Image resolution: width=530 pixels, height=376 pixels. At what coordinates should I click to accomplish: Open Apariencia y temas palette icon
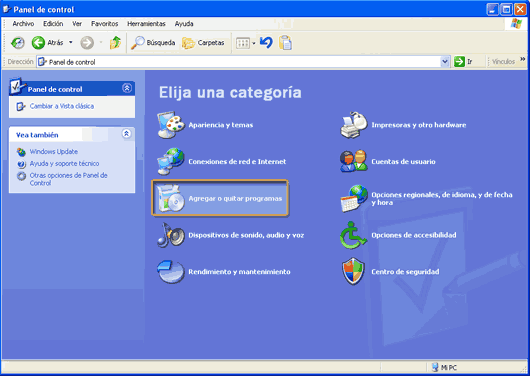[171, 125]
